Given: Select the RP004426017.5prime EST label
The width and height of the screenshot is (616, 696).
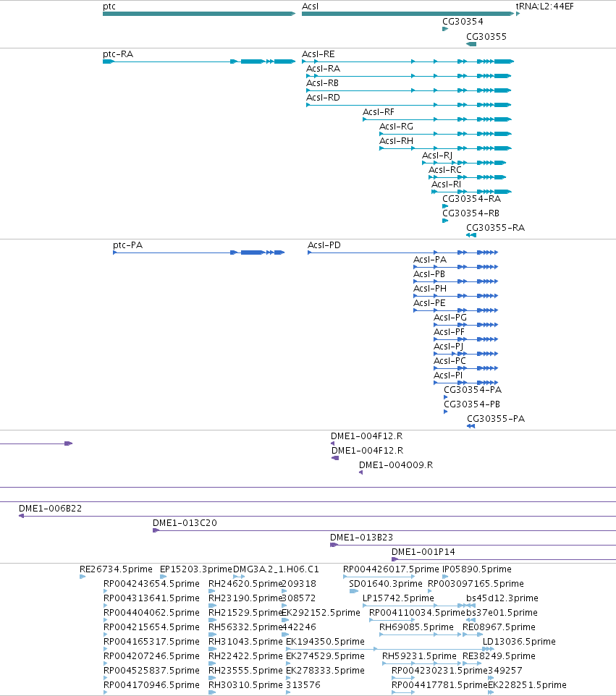Looking at the screenshot, I should [391, 569].
